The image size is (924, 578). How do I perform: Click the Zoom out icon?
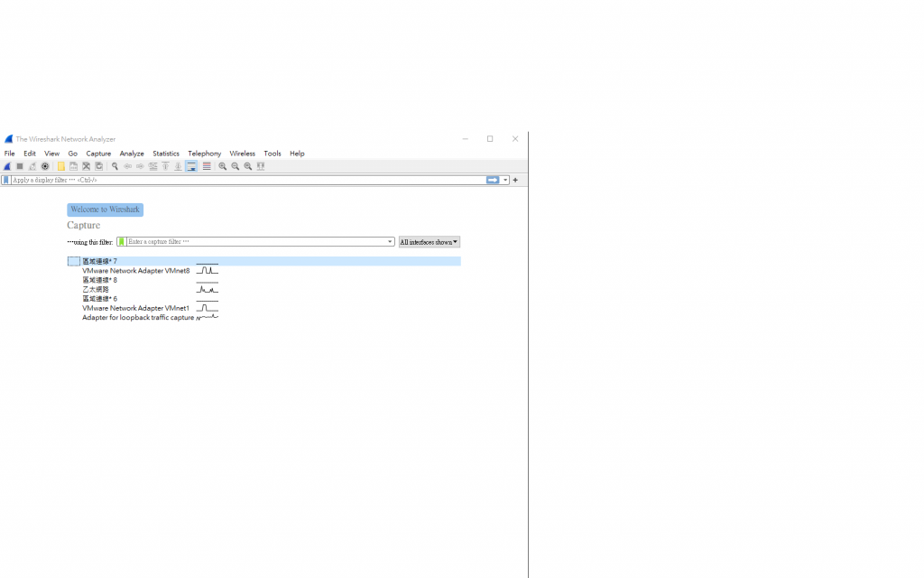click(x=236, y=167)
